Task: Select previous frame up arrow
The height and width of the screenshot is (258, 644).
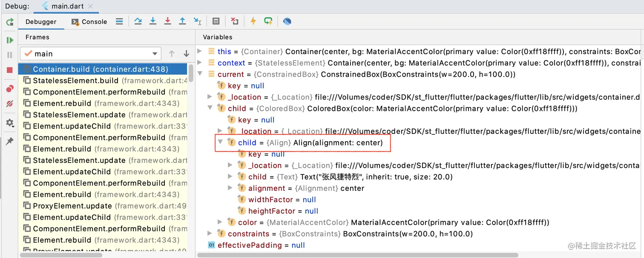Action: [172, 54]
